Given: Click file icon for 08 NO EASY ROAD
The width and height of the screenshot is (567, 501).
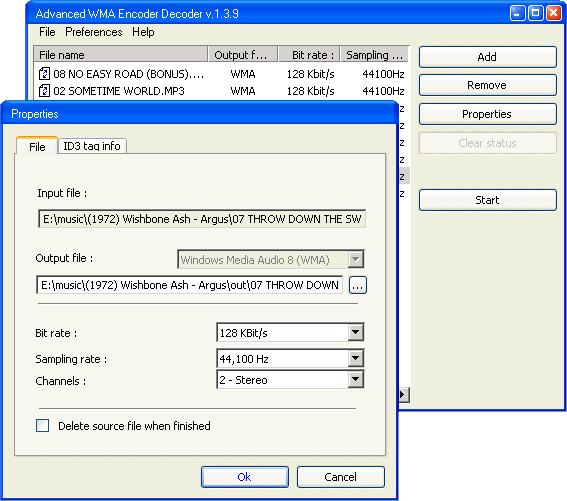Looking at the screenshot, I should [44, 73].
